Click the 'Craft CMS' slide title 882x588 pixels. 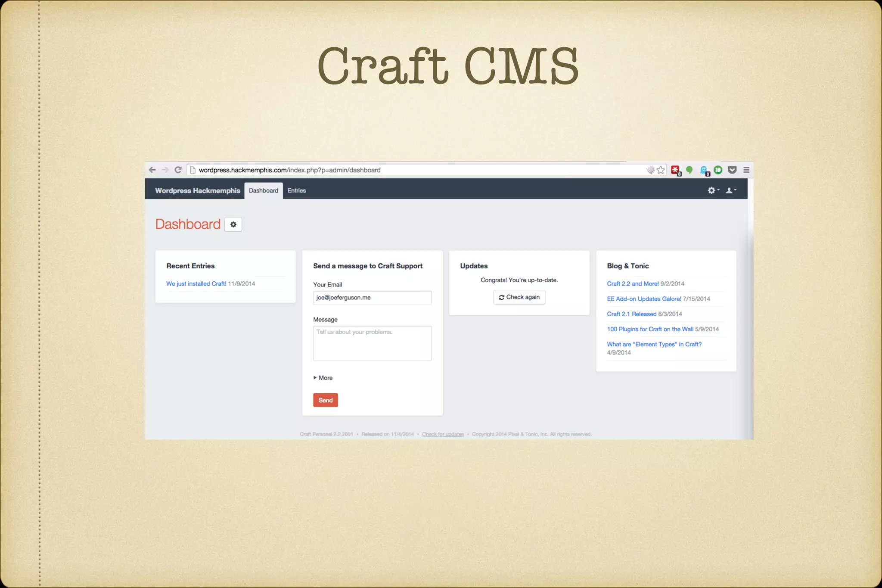pos(448,65)
